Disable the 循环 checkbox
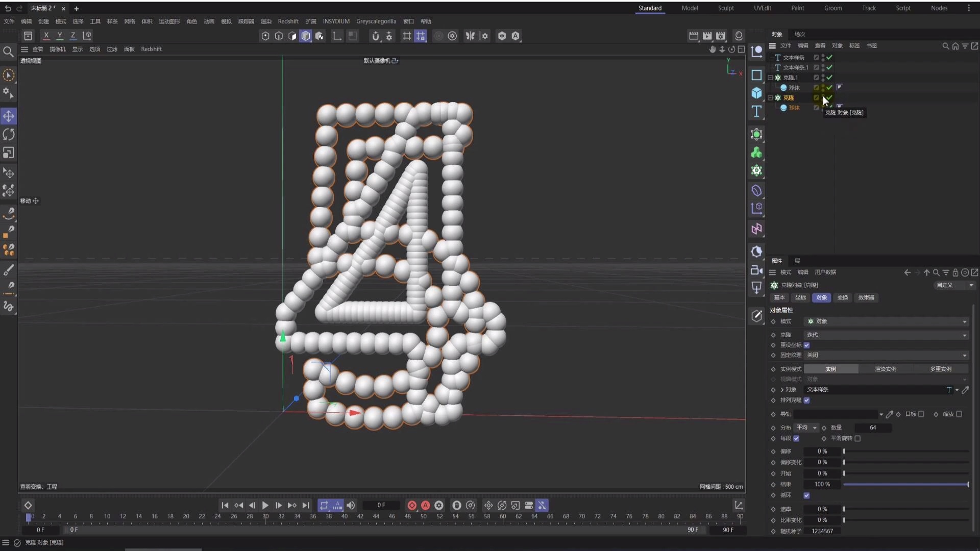980x551 pixels. click(x=807, y=495)
